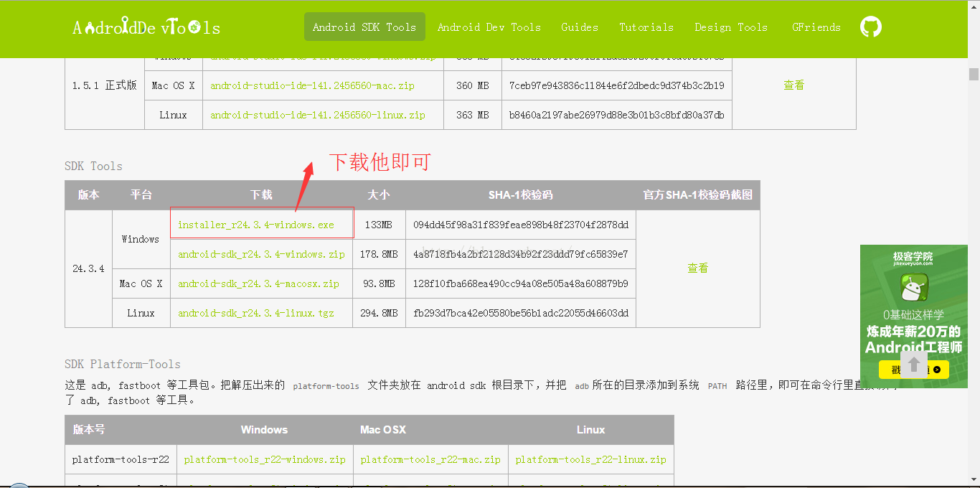Click the 下载 column header

(x=261, y=195)
